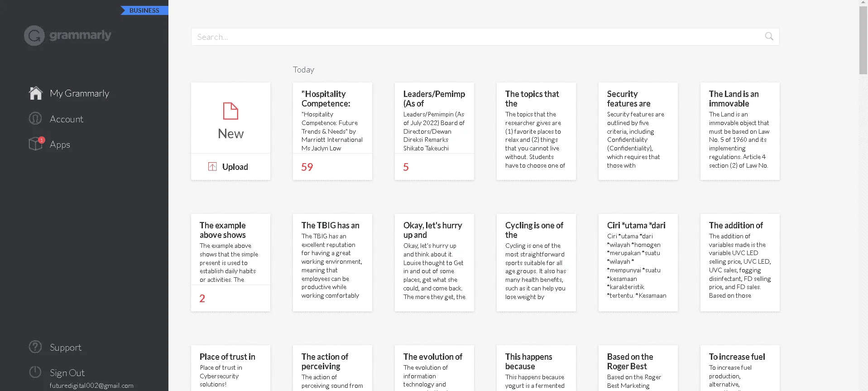Open "The example above shows" document

point(230,262)
